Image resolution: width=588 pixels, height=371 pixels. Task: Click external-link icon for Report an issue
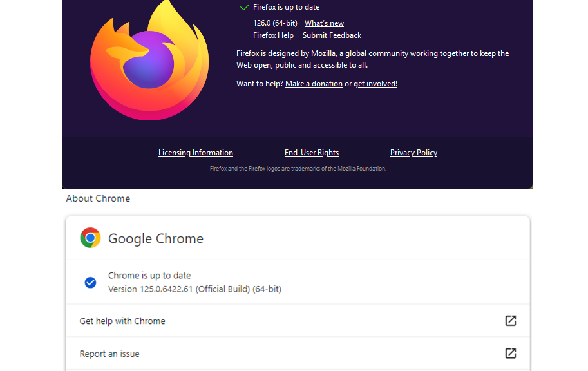tap(510, 354)
